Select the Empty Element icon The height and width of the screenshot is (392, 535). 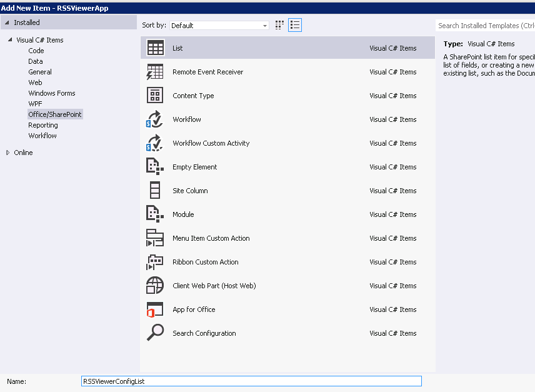pos(155,166)
